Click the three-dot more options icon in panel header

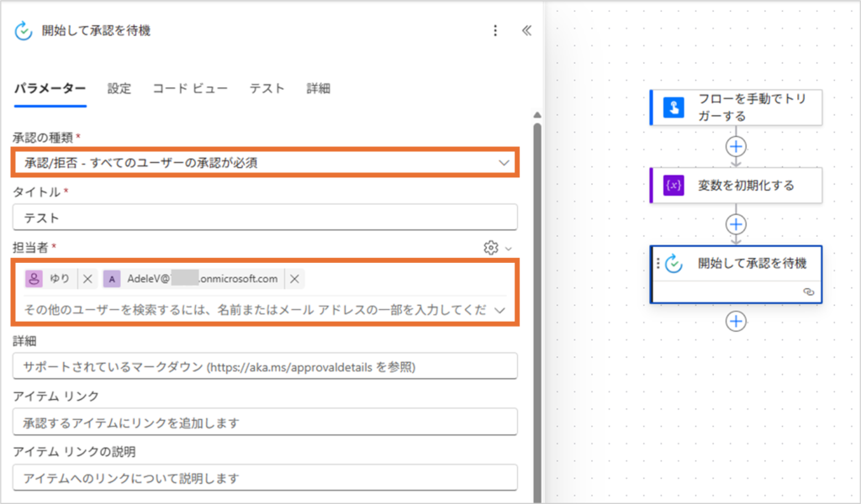coord(495,31)
